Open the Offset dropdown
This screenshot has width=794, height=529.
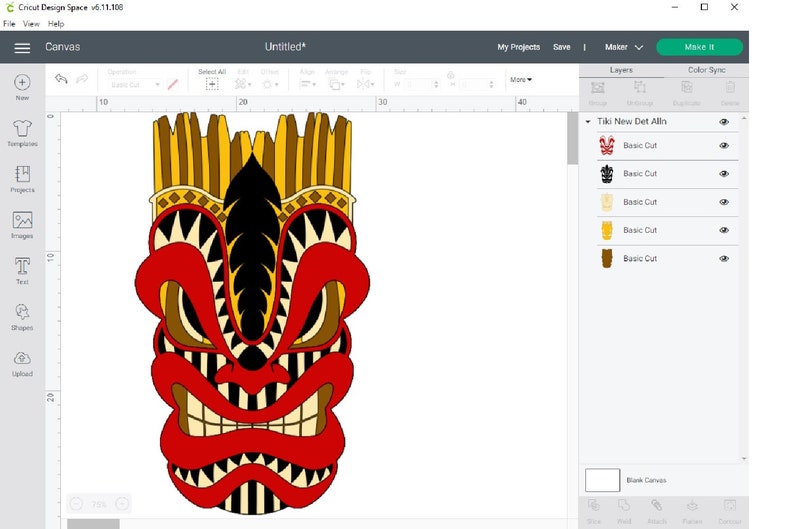tap(270, 84)
